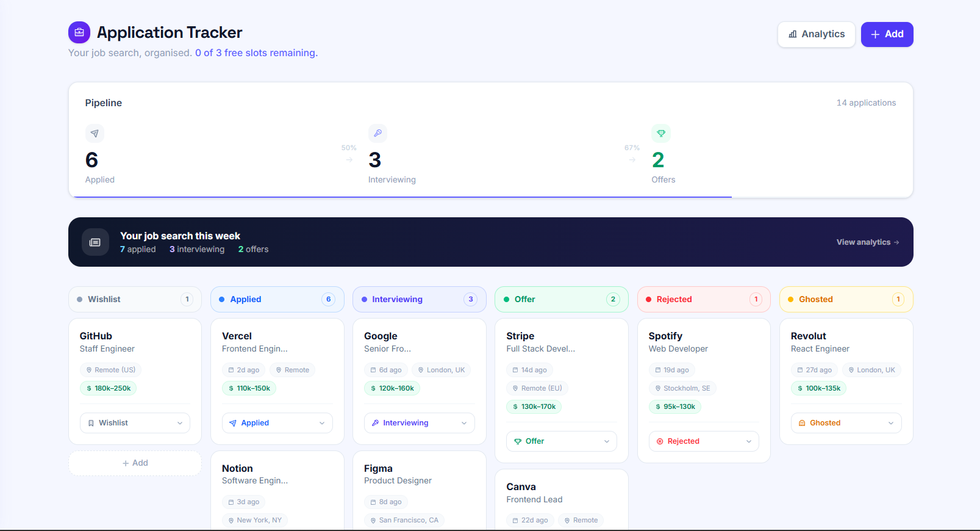The height and width of the screenshot is (531, 980).
Task: Open GitHub card Wishlist status dropdown
Action: point(135,423)
